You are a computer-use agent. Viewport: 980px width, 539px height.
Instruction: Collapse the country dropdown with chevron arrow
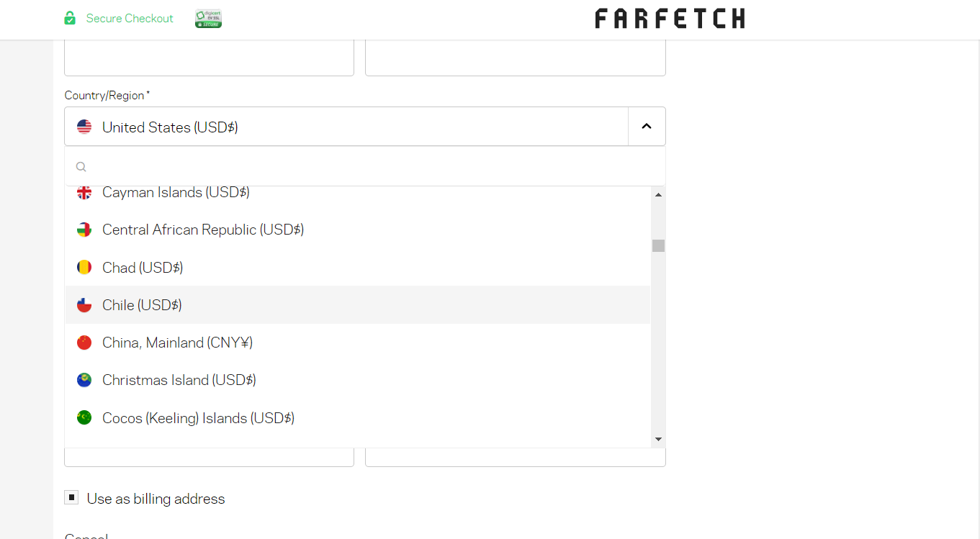click(647, 127)
